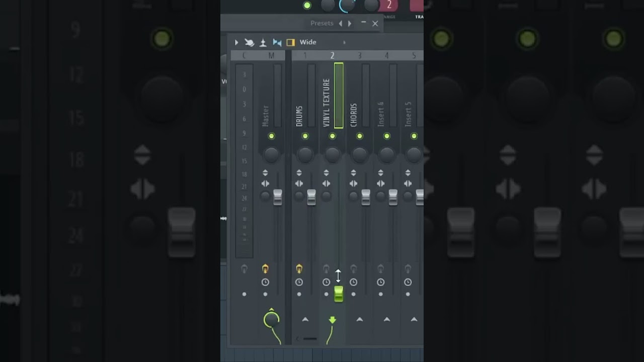644x362 pixels.
Task: Mute the CHORDS track green LED
Action: [359, 136]
